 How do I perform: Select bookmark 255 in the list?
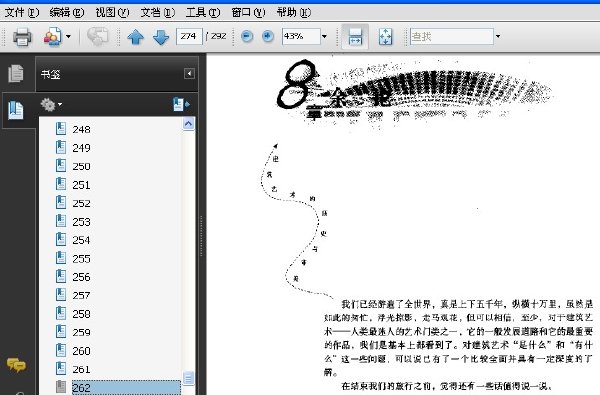click(x=81, y=259)
